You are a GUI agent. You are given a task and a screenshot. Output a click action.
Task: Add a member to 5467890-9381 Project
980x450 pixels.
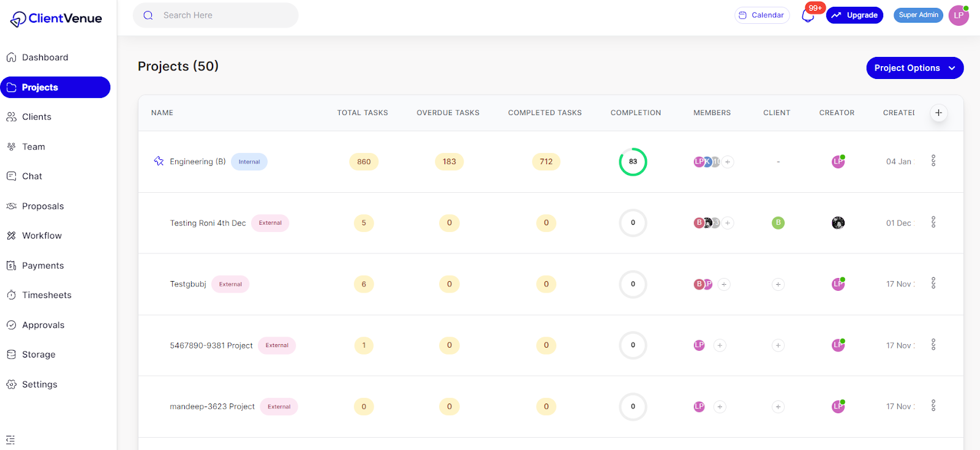pyautogui.click(x=720, y=345)
